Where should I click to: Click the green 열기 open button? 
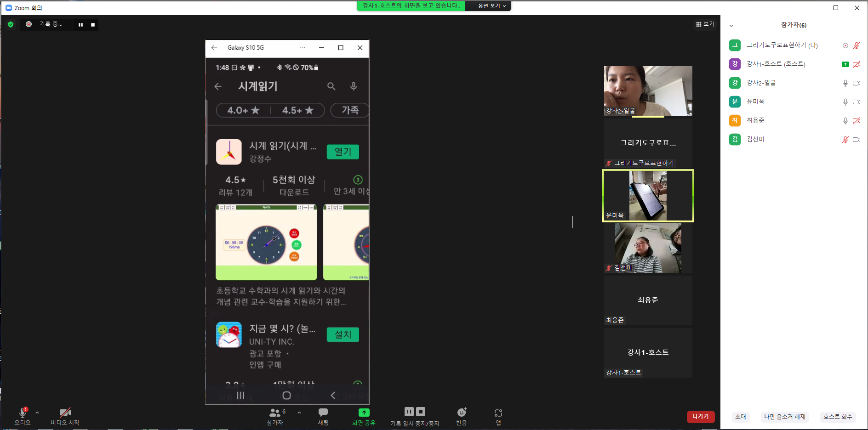(x=343, y=152)
